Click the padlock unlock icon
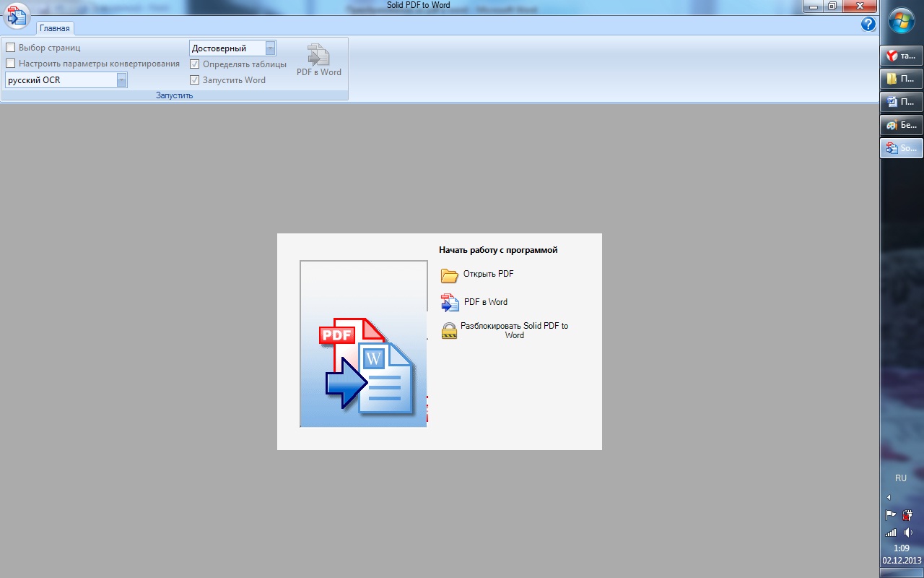This screenshot has width=924, height=578. coord(449,331)
